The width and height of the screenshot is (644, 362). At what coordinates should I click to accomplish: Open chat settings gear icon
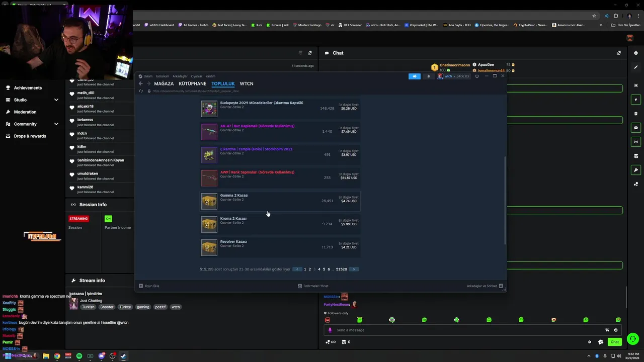(x=590, y=342)
